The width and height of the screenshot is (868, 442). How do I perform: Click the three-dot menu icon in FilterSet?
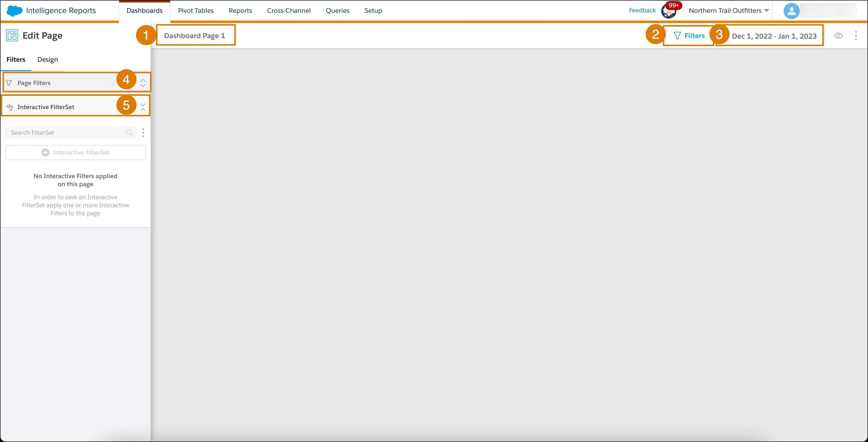coord(143,132)
